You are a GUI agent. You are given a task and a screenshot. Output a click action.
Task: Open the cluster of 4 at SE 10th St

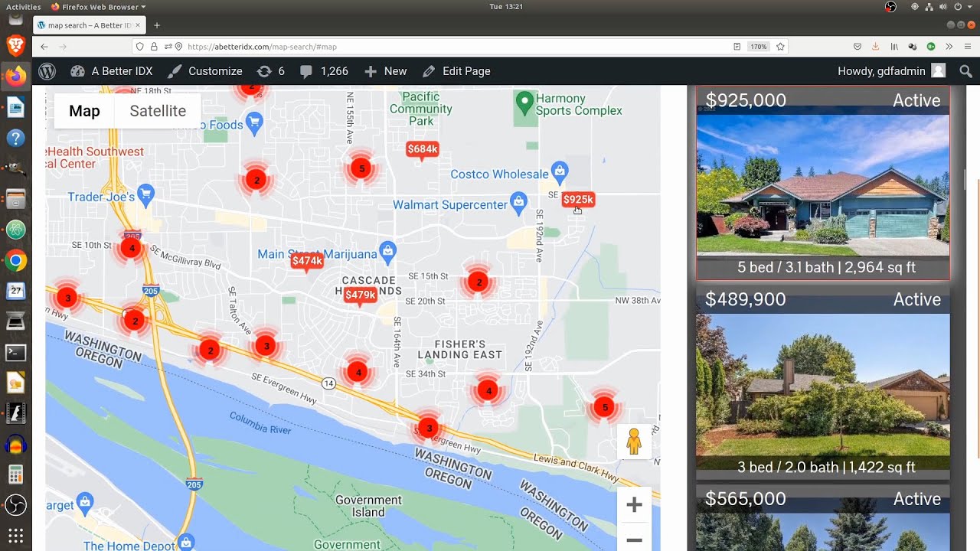tap(132, 248)
